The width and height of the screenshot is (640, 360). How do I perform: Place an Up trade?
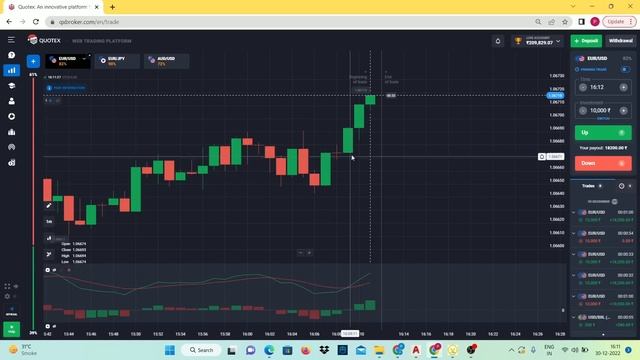(603, 133)
